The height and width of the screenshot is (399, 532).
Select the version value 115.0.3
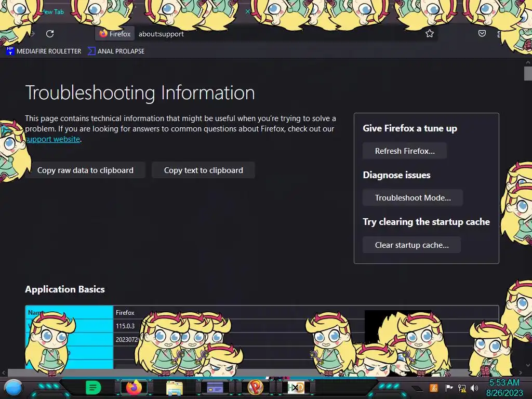pos(125,326)
